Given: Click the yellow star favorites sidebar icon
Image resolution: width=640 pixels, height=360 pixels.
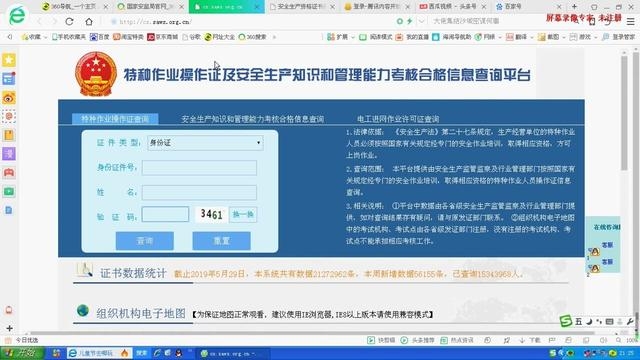Looking at the screenshot, I should pyautogui.click(x=9, y=60).
